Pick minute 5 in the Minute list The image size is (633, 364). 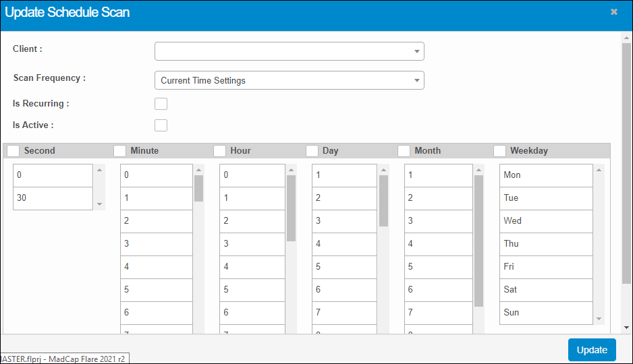pos(156,290)
